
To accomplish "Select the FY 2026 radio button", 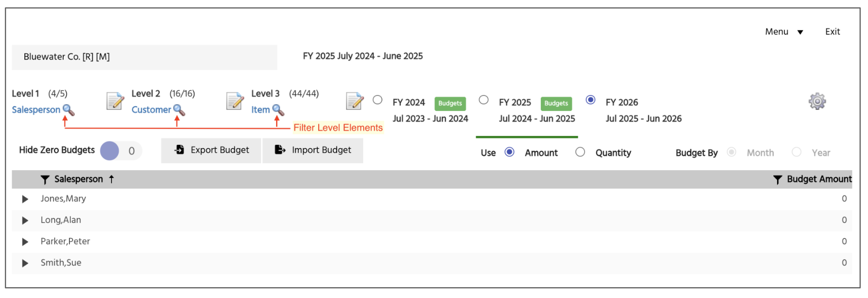I will point(591,100).
